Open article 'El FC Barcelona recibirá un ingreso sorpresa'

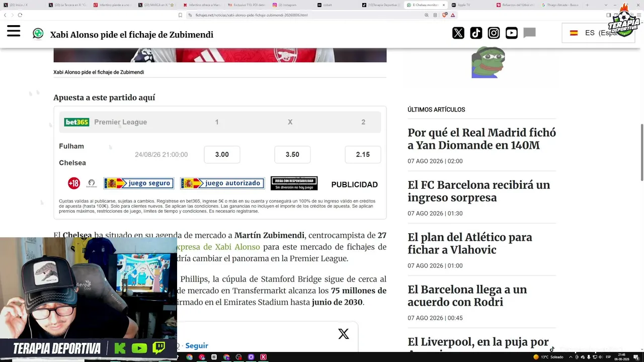coord(478,191)
